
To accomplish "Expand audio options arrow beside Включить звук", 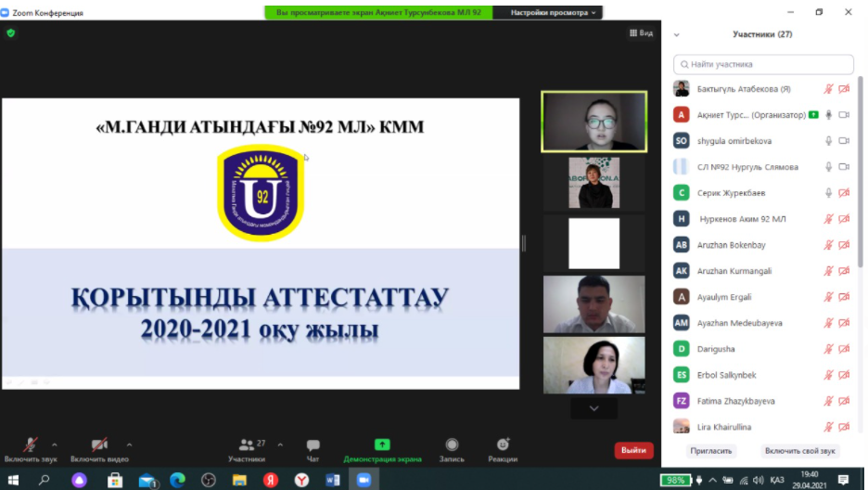I will 55,445.
